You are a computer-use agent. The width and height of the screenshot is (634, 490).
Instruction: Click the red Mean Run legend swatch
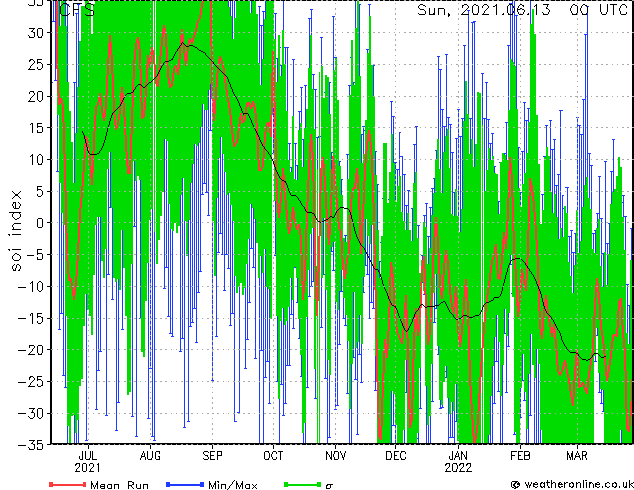coord(68,484)
